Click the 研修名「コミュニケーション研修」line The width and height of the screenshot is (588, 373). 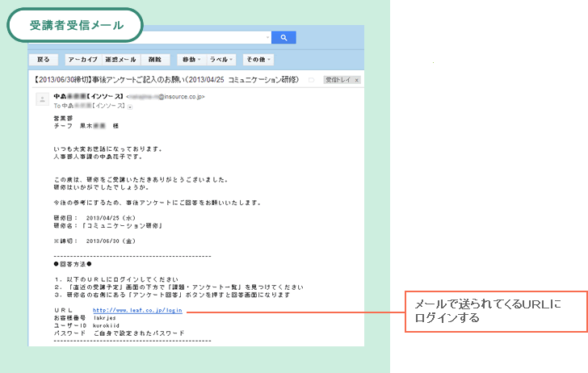(108, 226)
